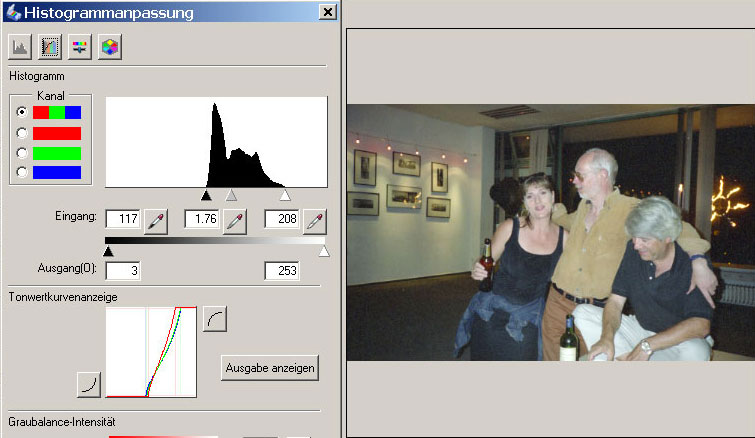Pick the black point eyedropper
The width and height of the screenshot is (755, 438).
click(156, 219)
